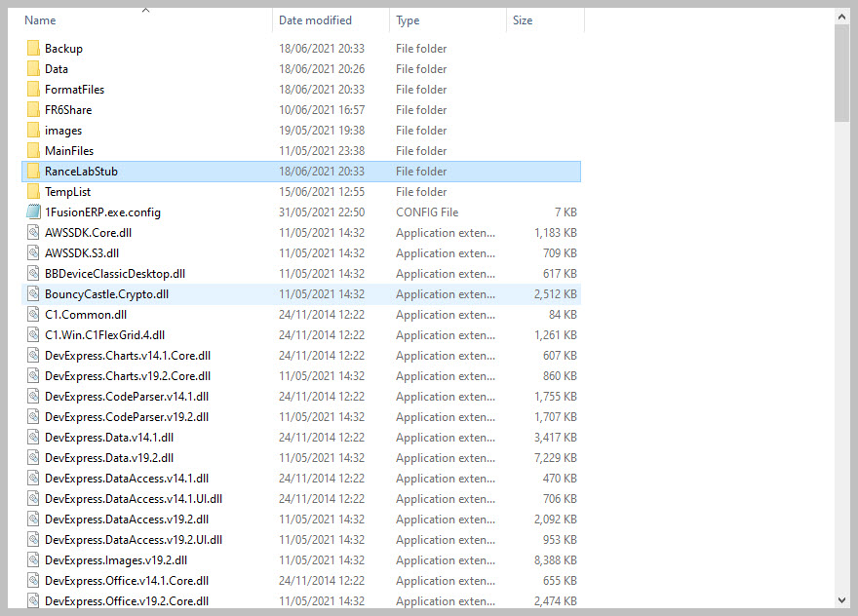Screen dimensions: 858x616
Task: Click the DevExpress.DataAccess.v14.1.dll file icon
Action: click(33, 479)
